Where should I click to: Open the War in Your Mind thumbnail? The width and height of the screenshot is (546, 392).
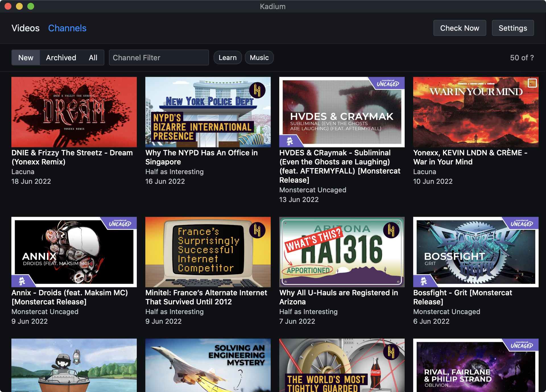pos(476,112)
